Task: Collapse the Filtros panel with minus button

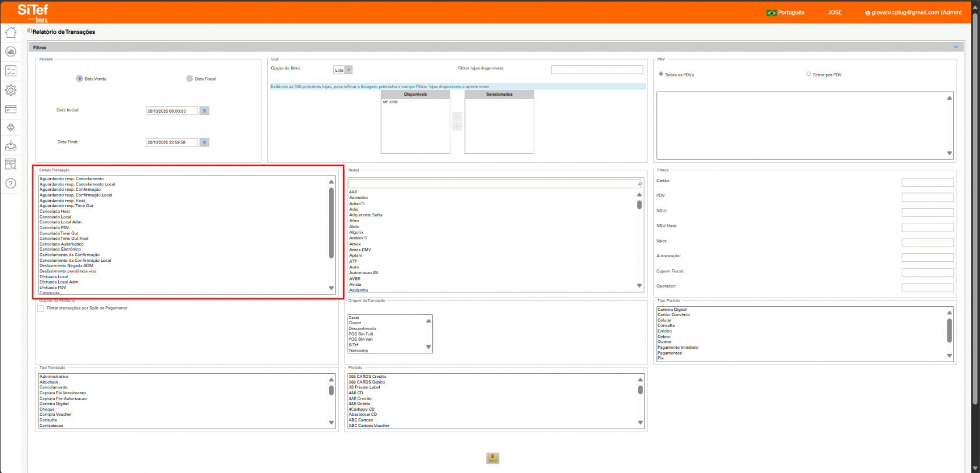Action: (x=956, y=47)
